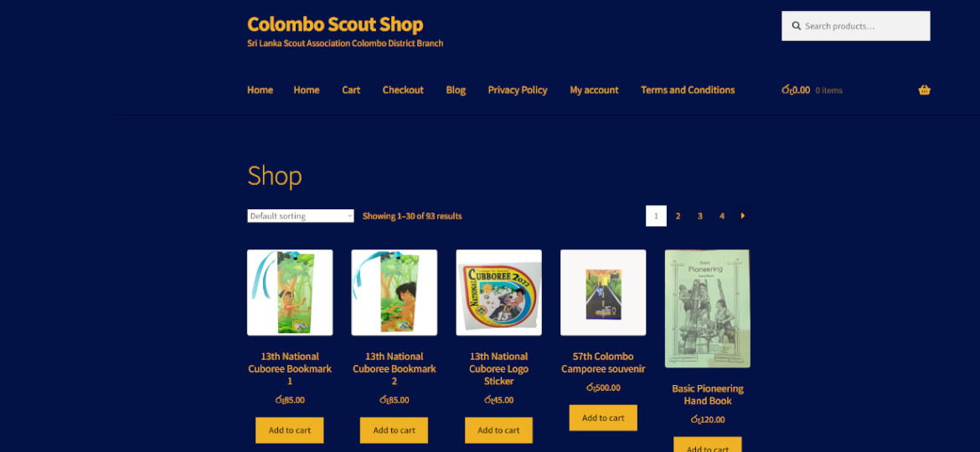Open Basic Pioneering Hand Book thumbnail
The image size is (980, 452).
(x=708, y=308)
